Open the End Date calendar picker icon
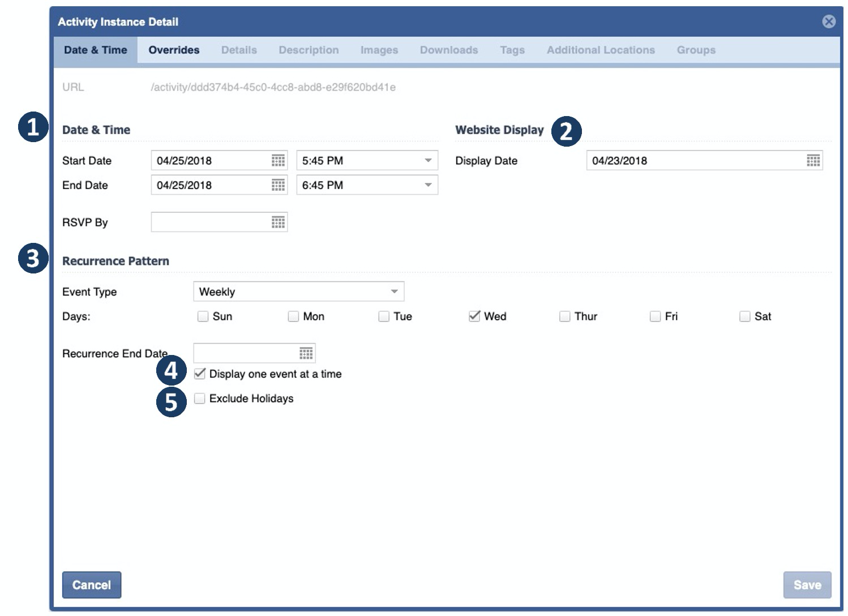Screen dimensions: 848x616 click(x=278, y=185)
